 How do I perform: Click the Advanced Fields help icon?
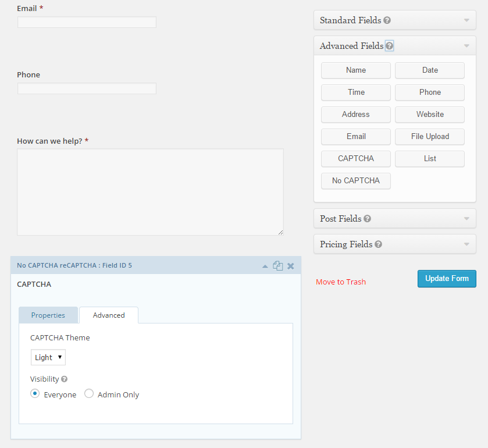389,46
